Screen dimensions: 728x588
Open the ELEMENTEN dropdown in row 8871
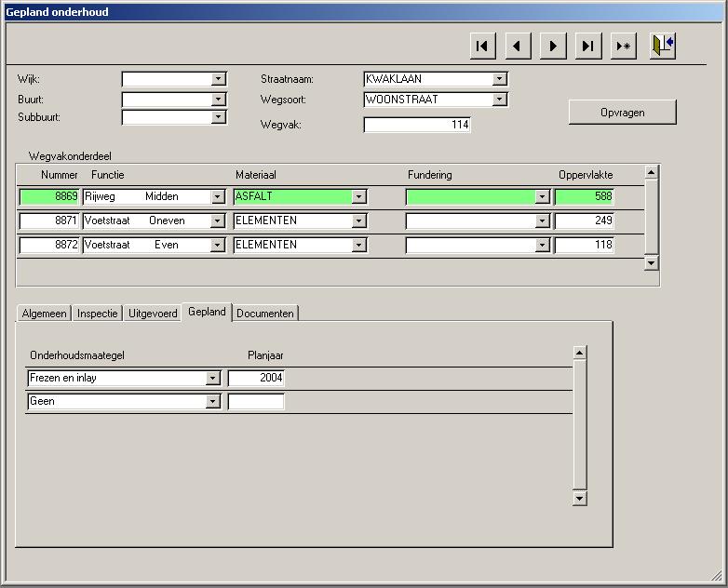[358, 220]
